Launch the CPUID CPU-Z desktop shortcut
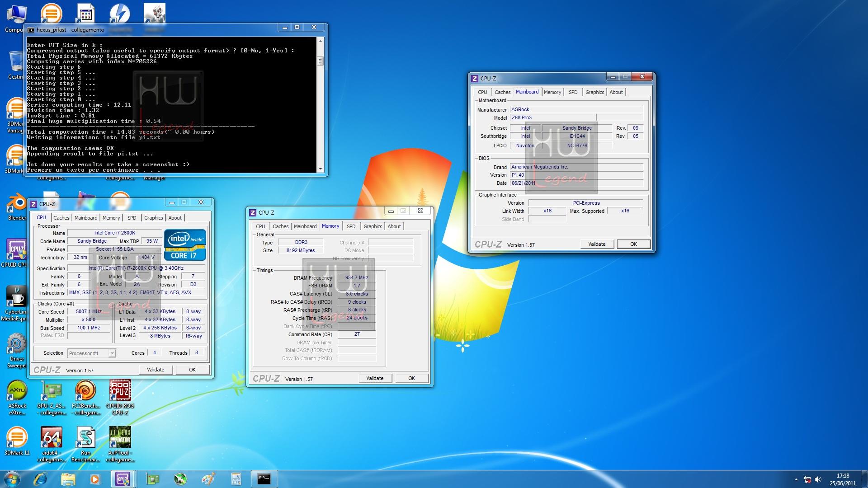 15,253
